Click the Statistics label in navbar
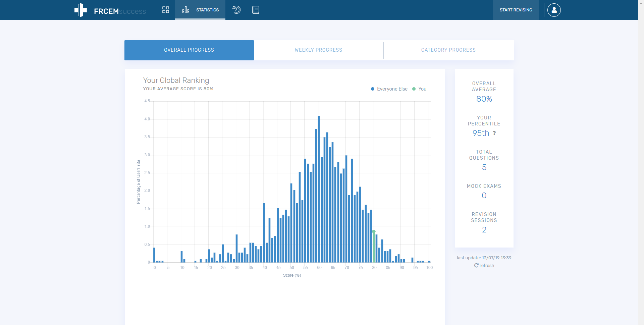The image size is (644, 325). coord(207,10)
